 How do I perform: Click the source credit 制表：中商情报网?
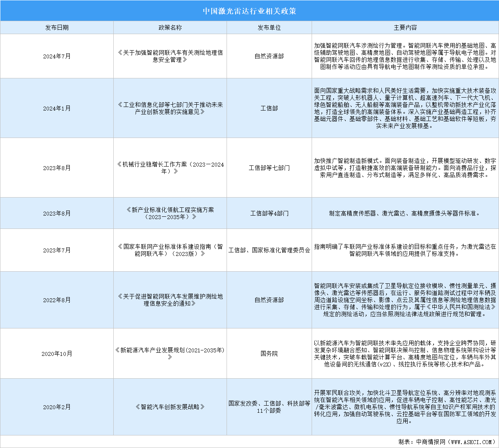coord(447,442)
